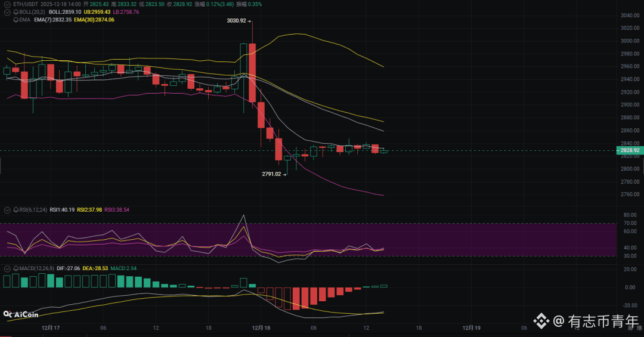Click the RSI2:37.98 value
The height and width of the screenshot is (337, 644).
[x=89, y=210]
